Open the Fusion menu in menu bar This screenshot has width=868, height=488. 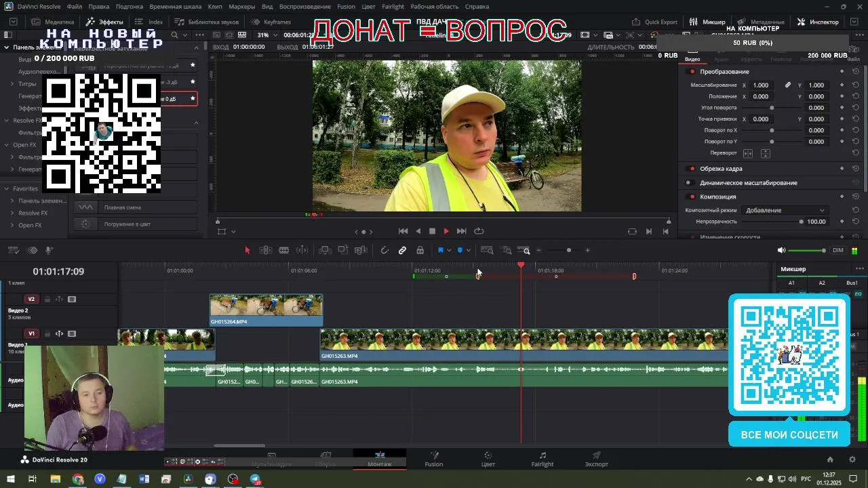pyautogui.click(x=347, y=7)
